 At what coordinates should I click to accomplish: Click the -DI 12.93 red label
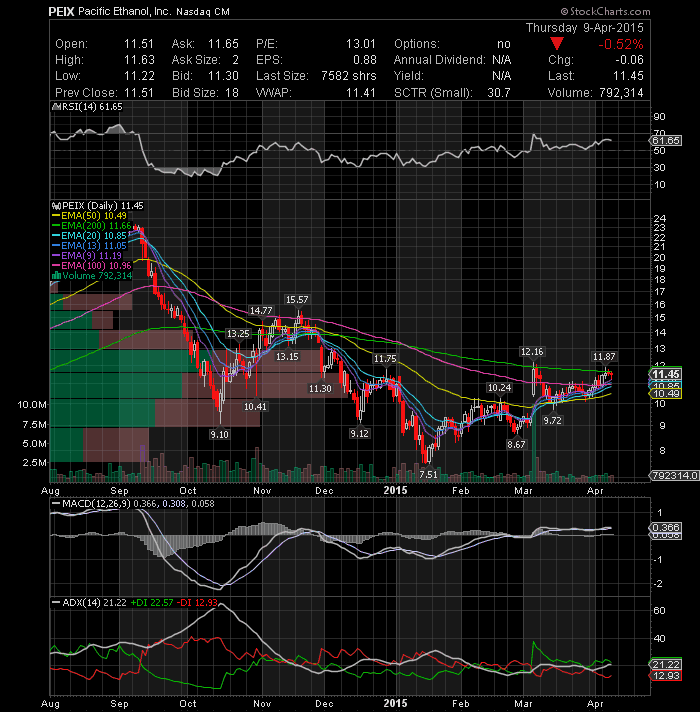point(197,603)
